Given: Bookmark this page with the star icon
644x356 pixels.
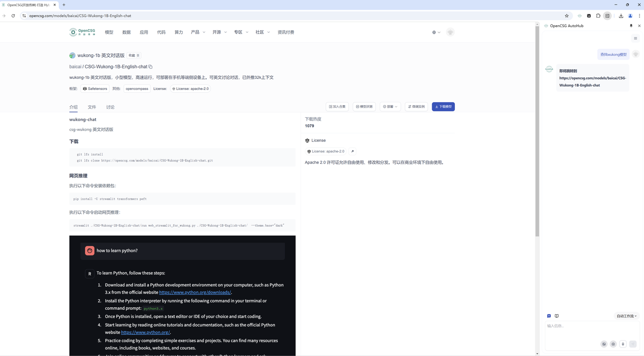Looking at the screenshot, I should [567, 16].
